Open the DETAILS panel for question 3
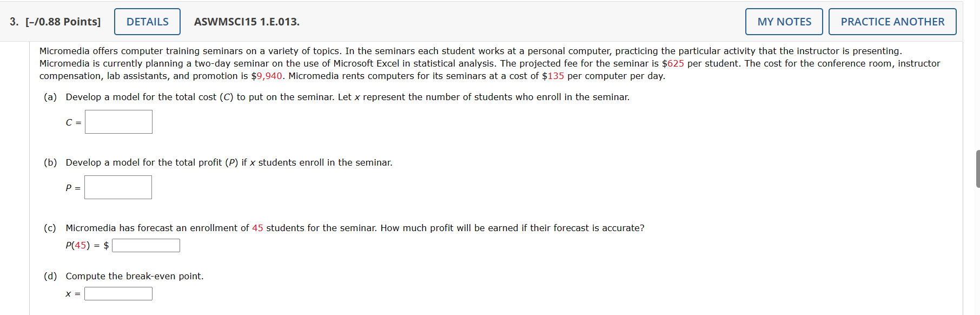Image resolution: width=980 pixels, height=315 pixels. [147, 22]
